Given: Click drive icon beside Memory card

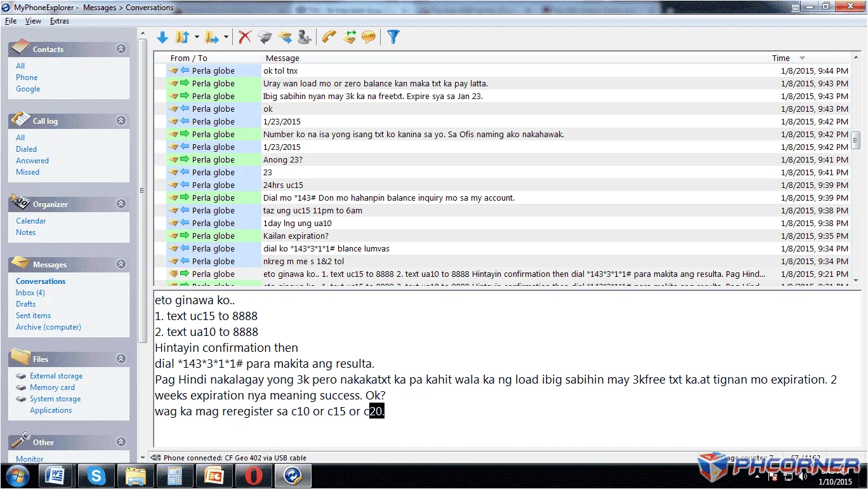Looking at the screenshot, I should tap(22, 387).
